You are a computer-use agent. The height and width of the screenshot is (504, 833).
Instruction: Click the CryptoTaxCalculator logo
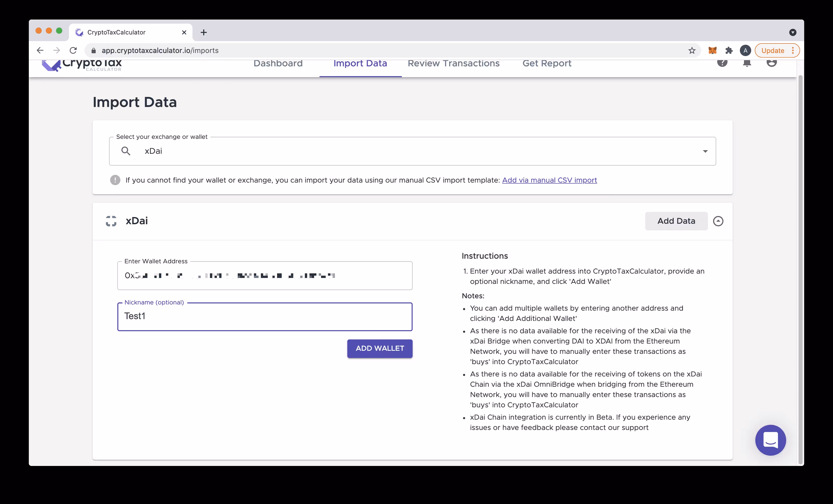click(x=82, y=65)
